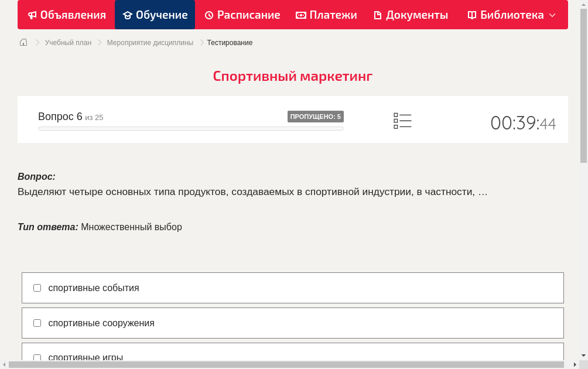Click the question progress bar
588x369 pixels.
[x=190, y=128]
